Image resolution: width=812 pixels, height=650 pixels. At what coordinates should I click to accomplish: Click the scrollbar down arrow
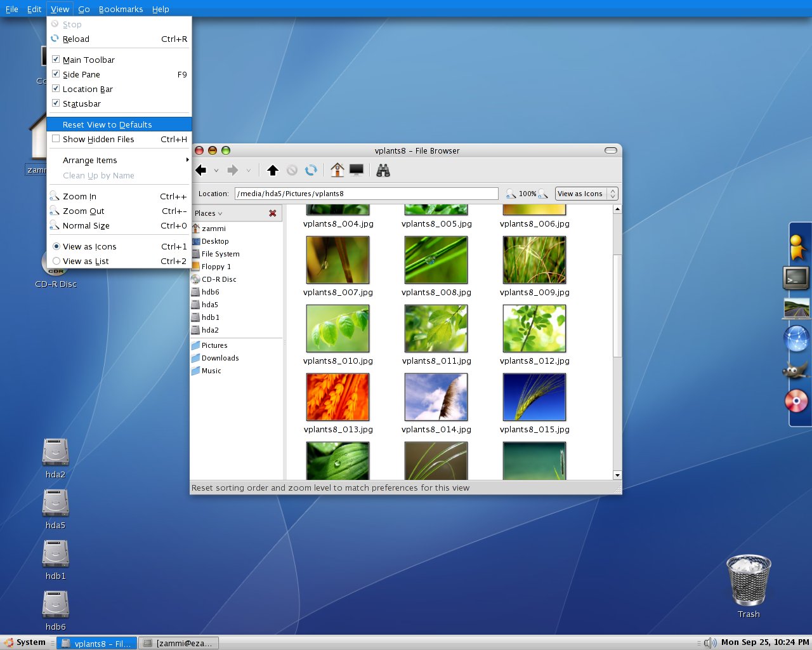pyautogui.click(x=617, y=475)
